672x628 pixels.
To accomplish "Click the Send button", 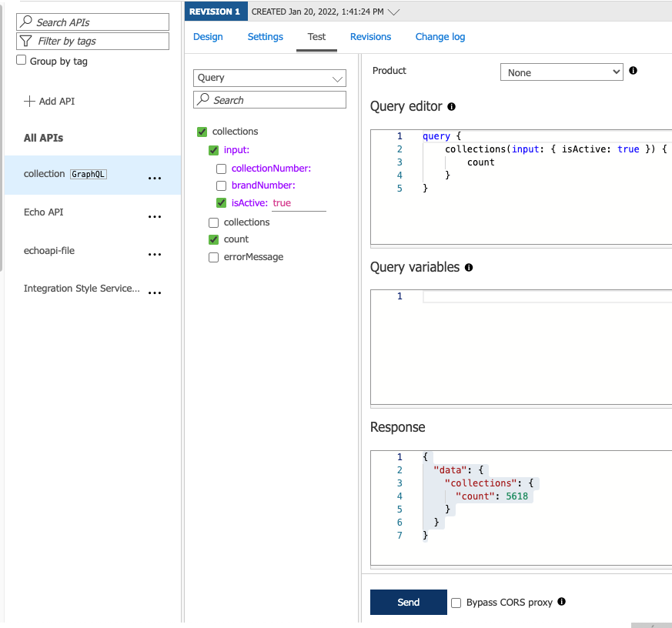I will (408, 602).
